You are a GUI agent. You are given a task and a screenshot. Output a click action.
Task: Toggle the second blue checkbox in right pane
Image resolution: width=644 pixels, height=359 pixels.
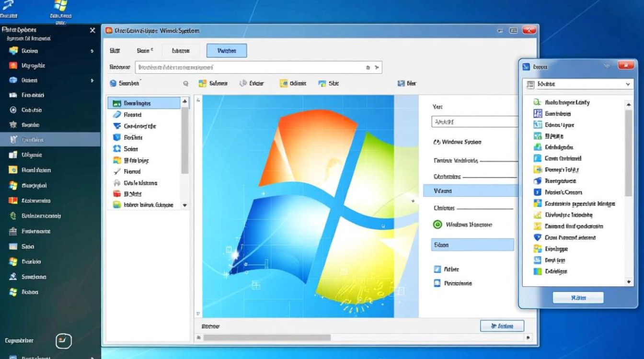437,283
